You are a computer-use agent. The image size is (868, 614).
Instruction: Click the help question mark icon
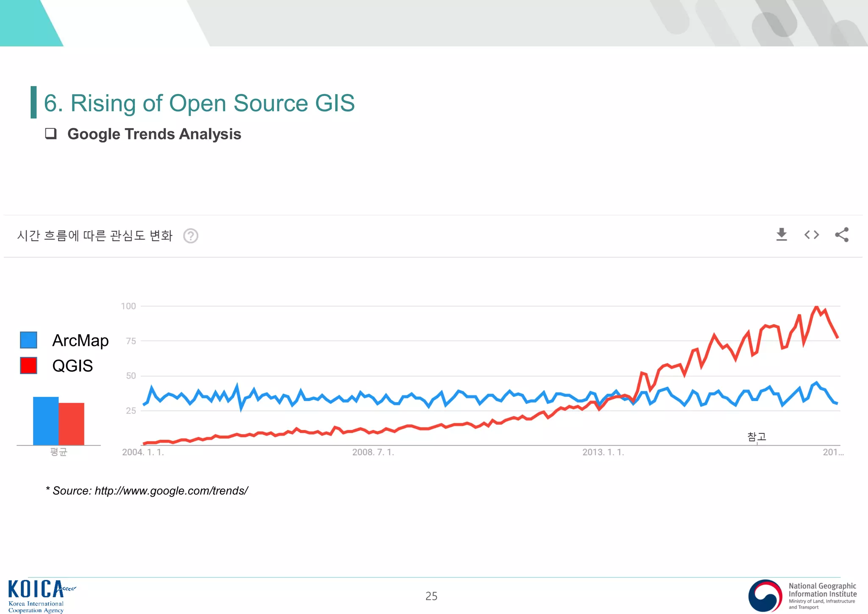191,236
